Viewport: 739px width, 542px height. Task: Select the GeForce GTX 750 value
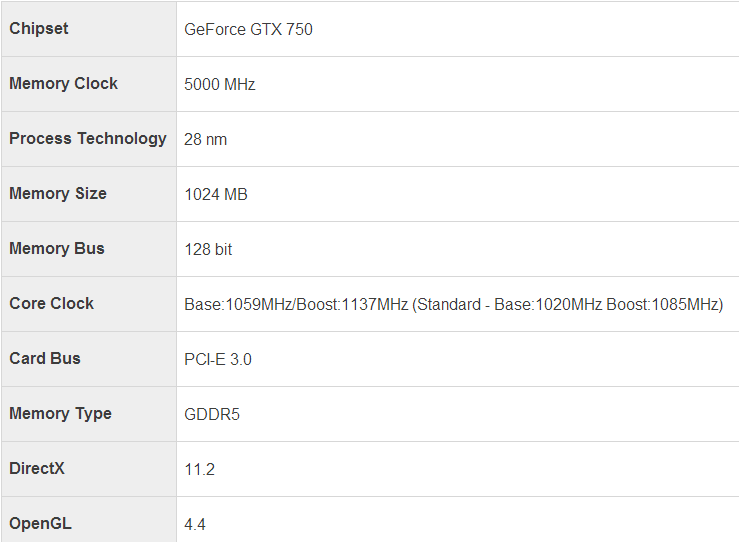(x=248, y=30)
